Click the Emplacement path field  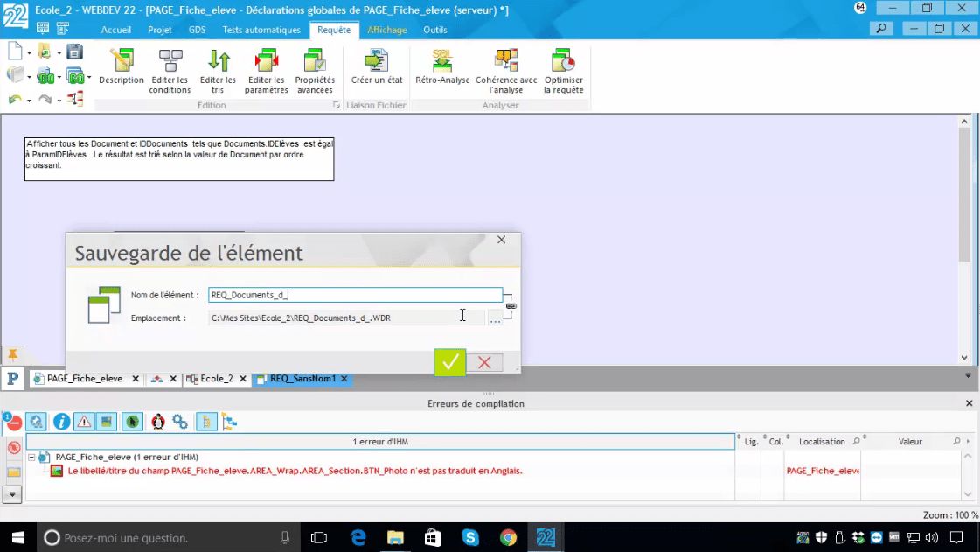346,318
